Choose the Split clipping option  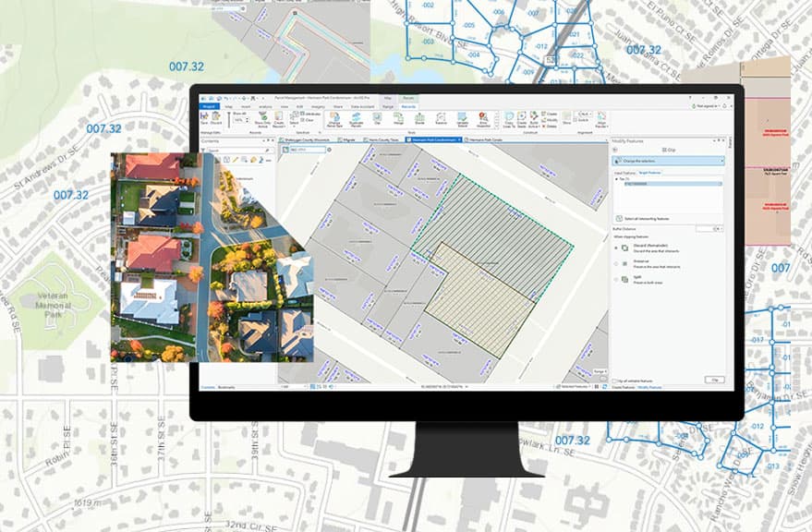click(x=615, y=278)
